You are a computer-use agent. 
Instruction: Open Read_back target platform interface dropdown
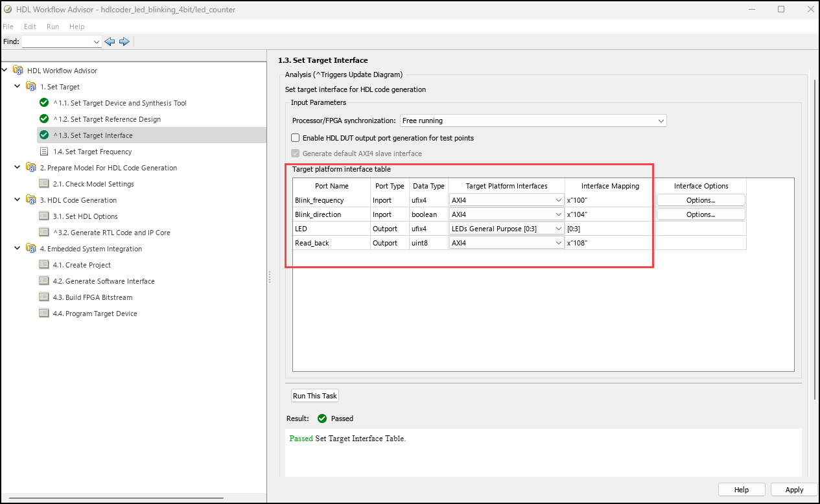pos(506,243)
